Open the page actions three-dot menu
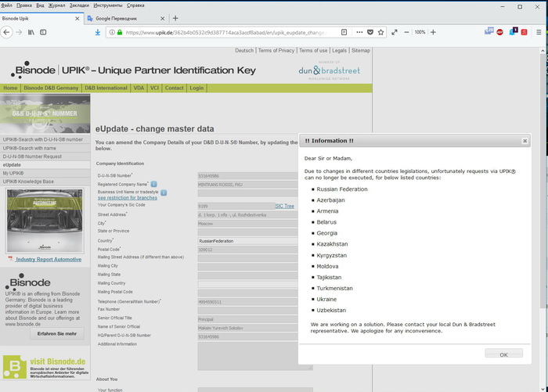This screenshot has width=548, height=392. (x=358, y=32)
